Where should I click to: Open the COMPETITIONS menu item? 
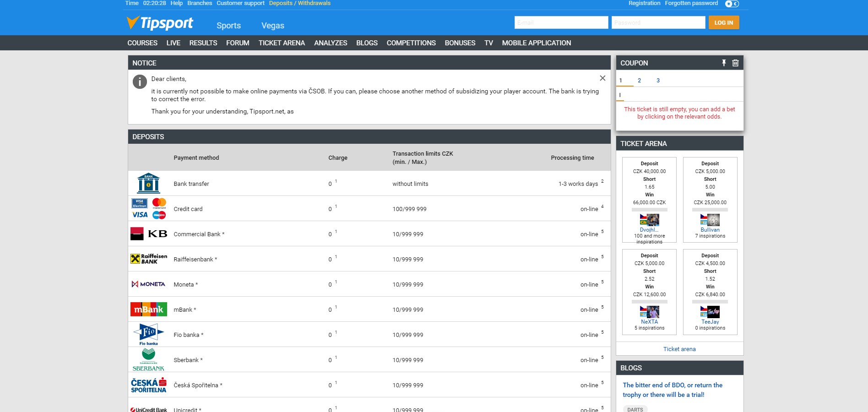point(411,43)
